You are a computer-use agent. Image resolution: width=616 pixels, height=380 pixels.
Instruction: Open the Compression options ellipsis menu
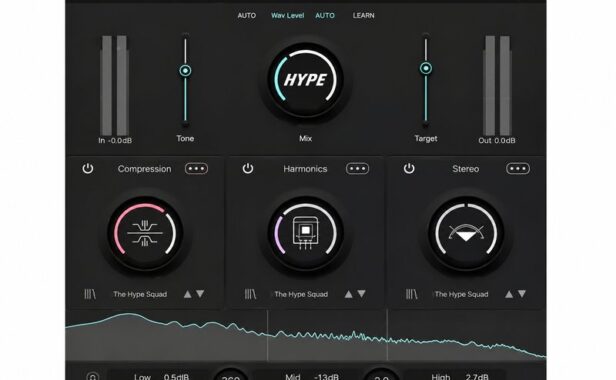196,169
